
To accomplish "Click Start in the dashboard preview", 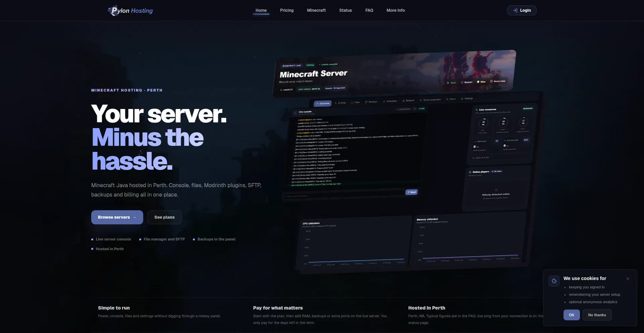I will pos(451,82).
